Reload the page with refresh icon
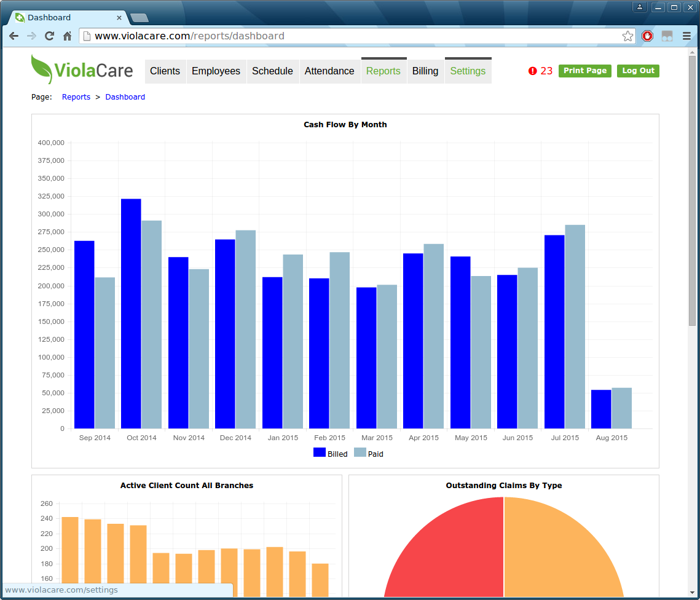 [50, 36]
